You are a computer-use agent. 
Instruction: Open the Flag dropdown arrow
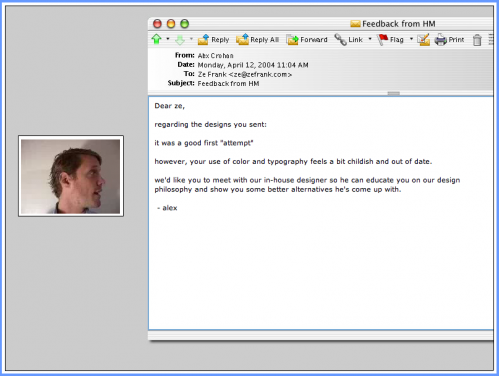(411, 39)
